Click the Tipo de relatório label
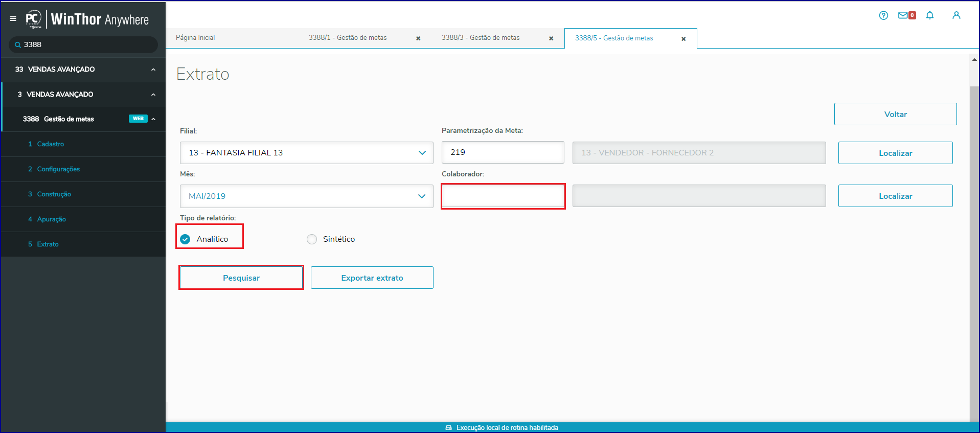 coord(208,218)
